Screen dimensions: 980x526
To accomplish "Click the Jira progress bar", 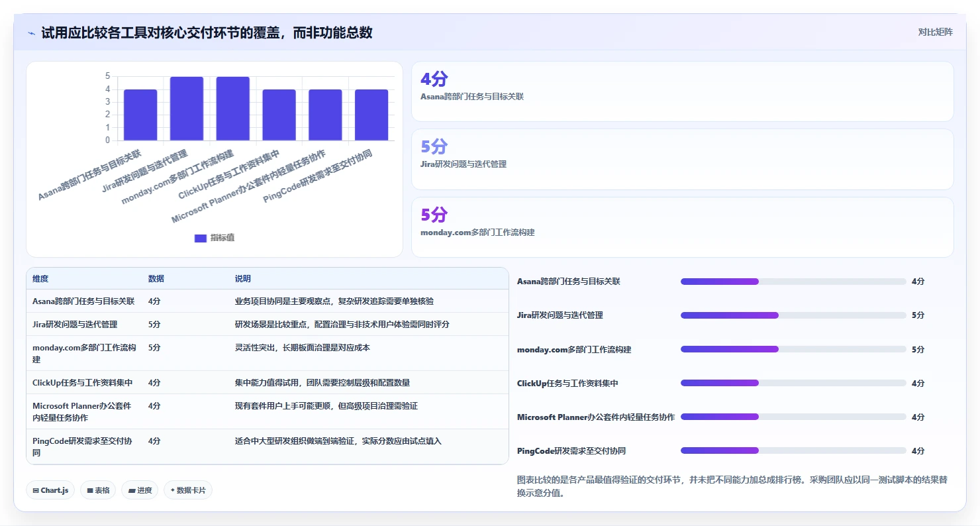I will click(x=793, y=315).
